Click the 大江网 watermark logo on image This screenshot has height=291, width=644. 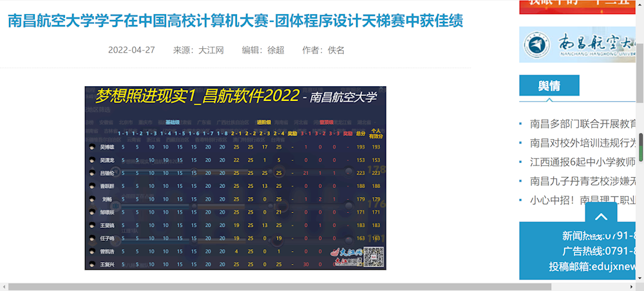click(346, 258)
